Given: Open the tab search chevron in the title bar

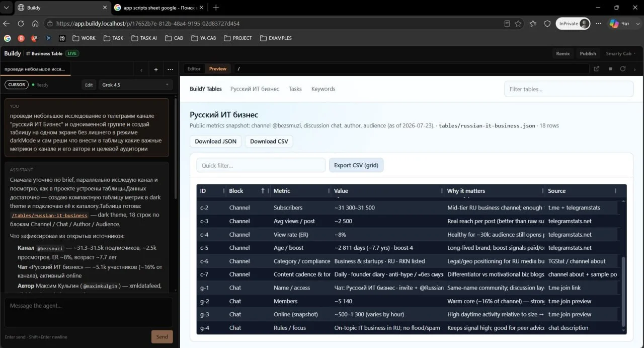Looking at the screenshot, I should pos(6,8).
